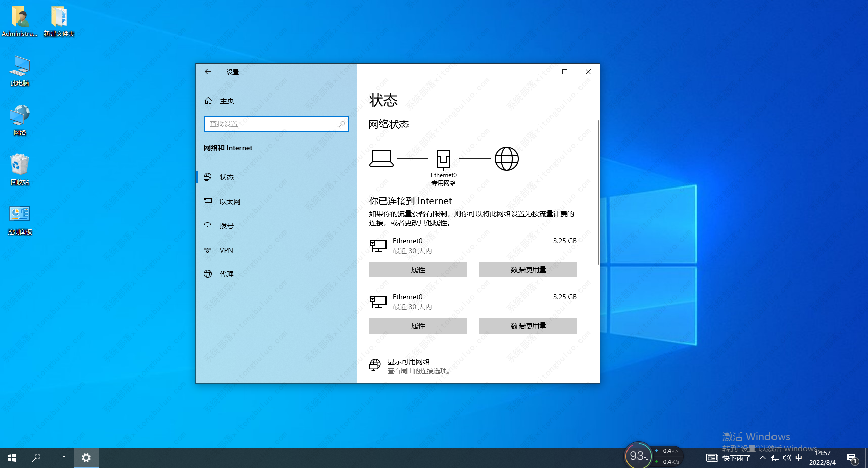Viewport: 868px width, 468px height.
Task: Click the VPN icon in sidebar
Action: 208,250
